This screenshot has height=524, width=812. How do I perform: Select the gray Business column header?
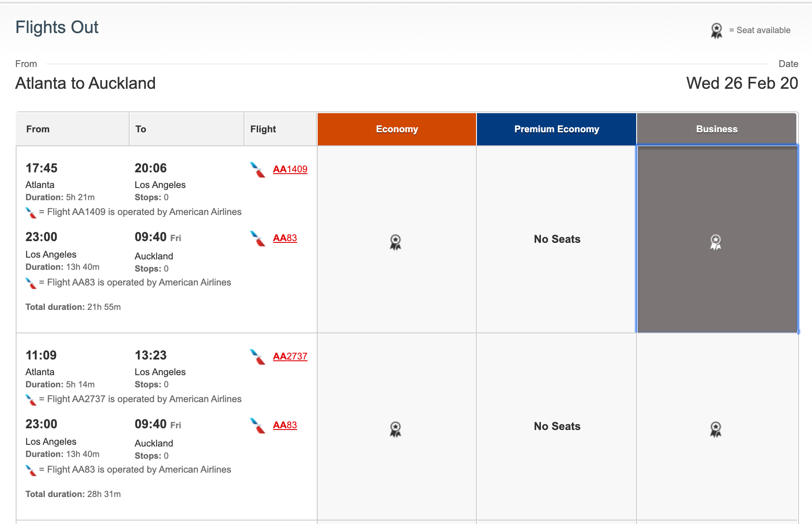pos(717,129)
